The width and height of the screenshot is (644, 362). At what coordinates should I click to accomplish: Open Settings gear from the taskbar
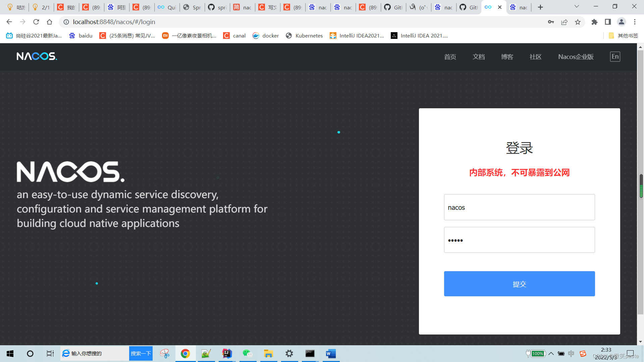point(289,354)
